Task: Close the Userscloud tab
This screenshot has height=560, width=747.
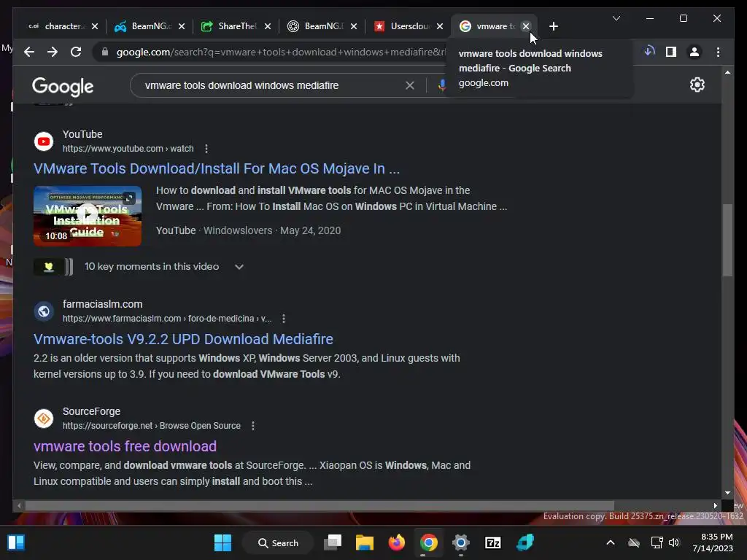Action: [439, 26]
